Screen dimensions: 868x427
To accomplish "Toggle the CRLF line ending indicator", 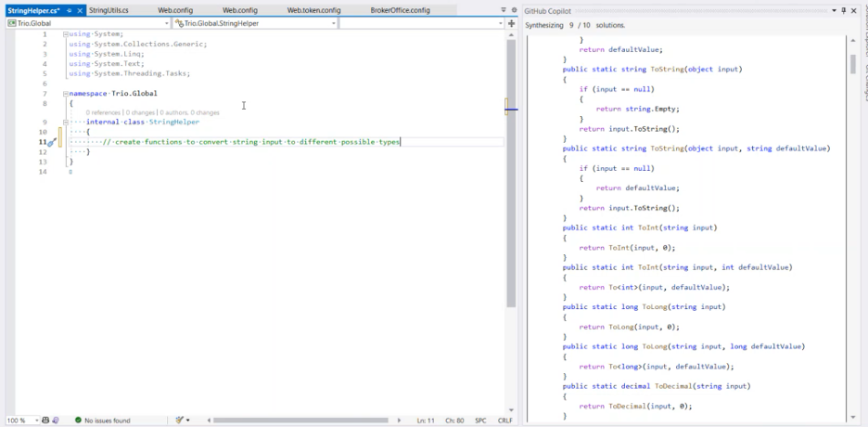I will coord(504,421).
